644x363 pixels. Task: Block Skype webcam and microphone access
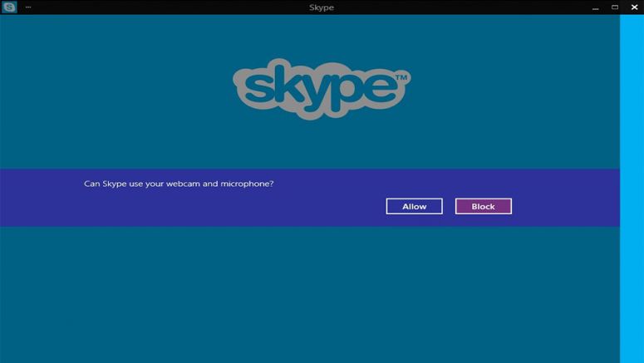(483, 206)
